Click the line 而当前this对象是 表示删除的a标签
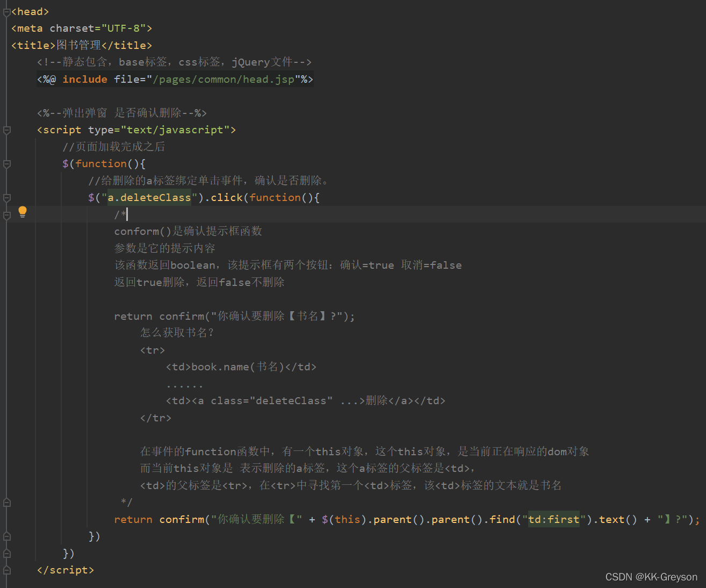This screenshot has width=706, height=588. (307, 468)
